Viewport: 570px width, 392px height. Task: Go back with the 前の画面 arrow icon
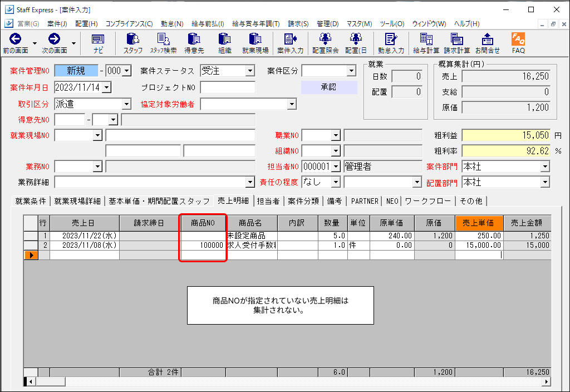pyautogui.click(x=15, y=40)
